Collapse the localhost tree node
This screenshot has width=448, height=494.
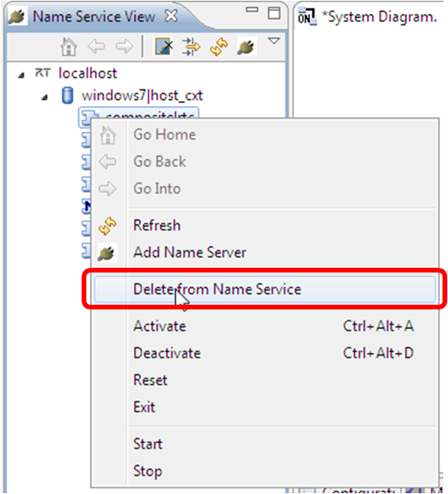point(21,75)
